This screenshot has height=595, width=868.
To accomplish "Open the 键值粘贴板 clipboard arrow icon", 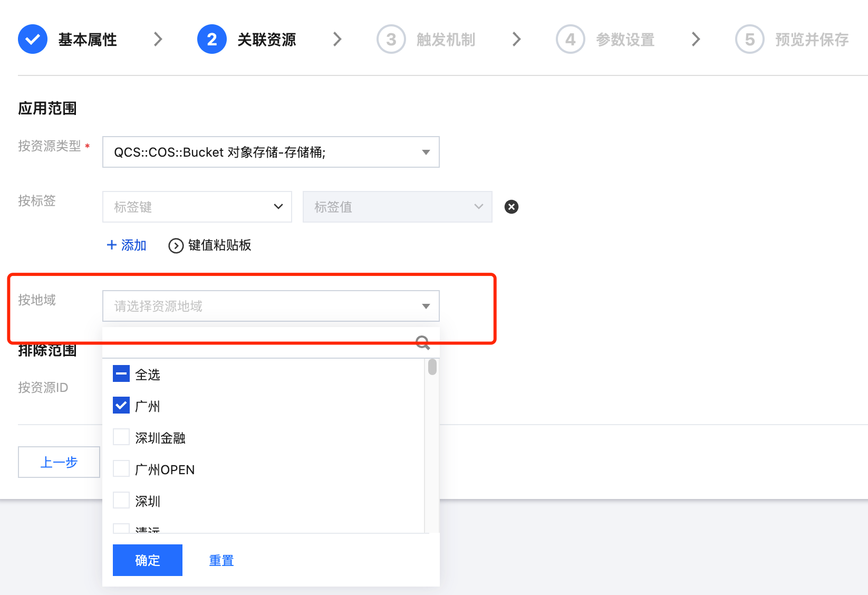I will pos(176,246).
